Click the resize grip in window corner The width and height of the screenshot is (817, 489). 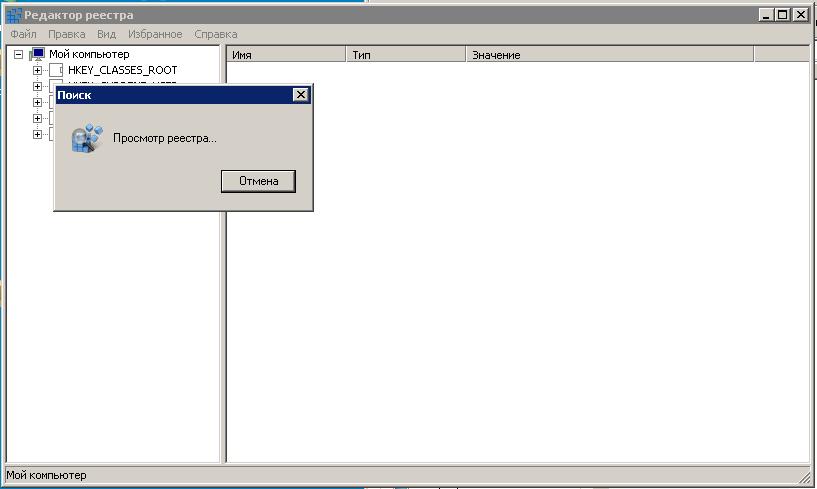(x=806, y=477)
